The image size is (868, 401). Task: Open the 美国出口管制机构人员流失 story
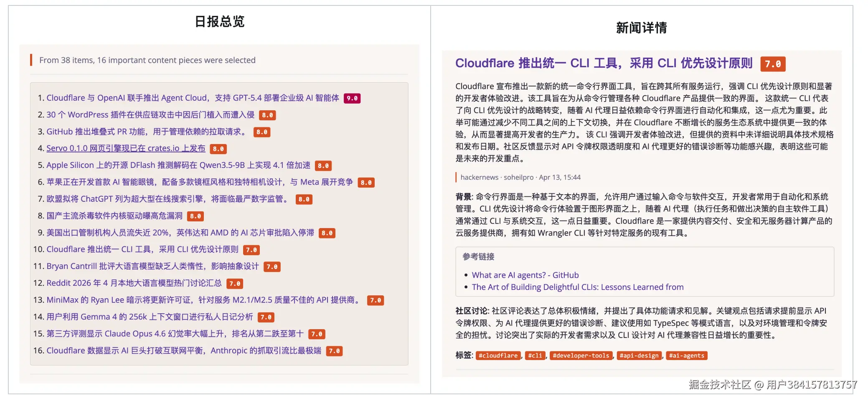pyautogui.click(x=180, y=233)
